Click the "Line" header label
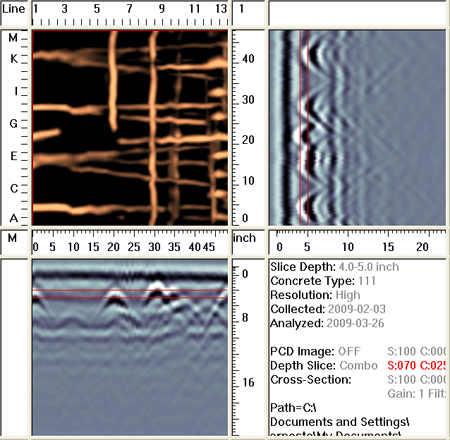Screen dimensions: 450x440 [13, 9]
